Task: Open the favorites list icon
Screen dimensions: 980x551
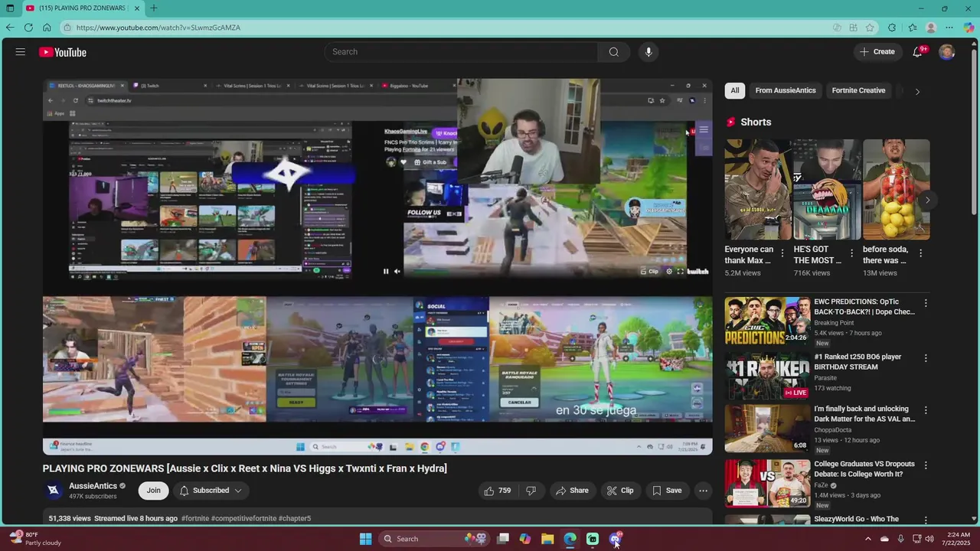Action: pyautogui.click(x=913, y=28)
